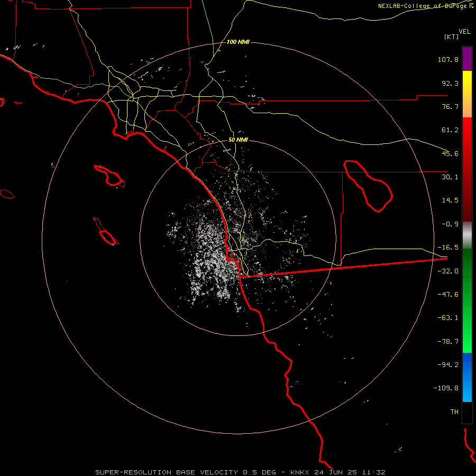Pick the black TH segment of the color bar
Screen dimensions: 476x476
pos(467,413)
